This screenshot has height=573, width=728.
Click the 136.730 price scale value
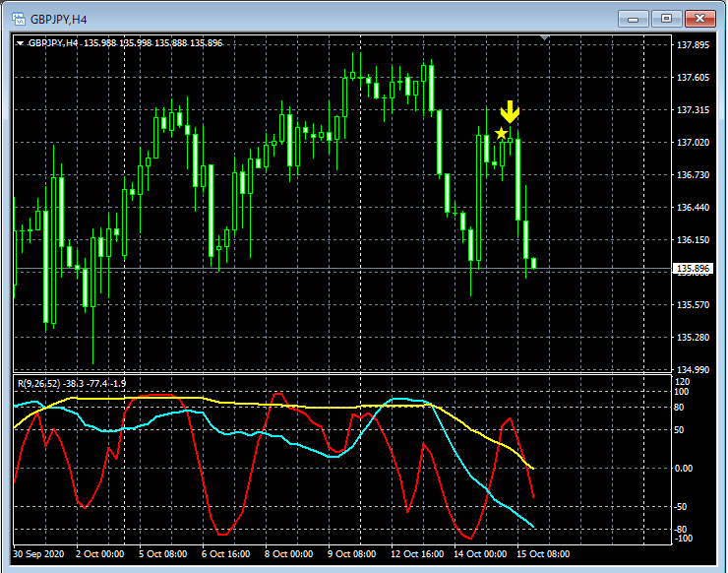(693, 174)
